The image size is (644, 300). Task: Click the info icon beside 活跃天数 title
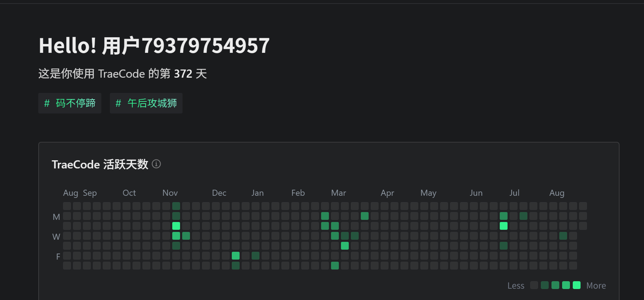[156, 164]
